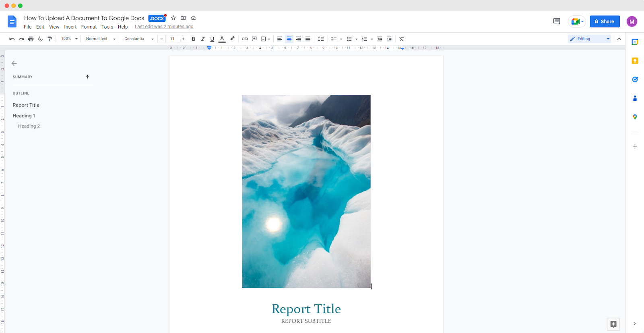Star the document
This screenshot has width=644, height=333.
coord(173,18)
